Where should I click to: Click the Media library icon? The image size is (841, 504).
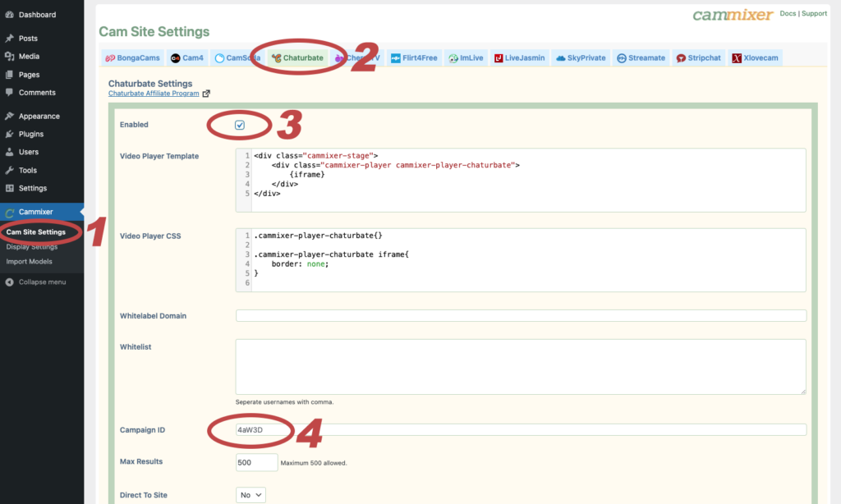point(9,57)
